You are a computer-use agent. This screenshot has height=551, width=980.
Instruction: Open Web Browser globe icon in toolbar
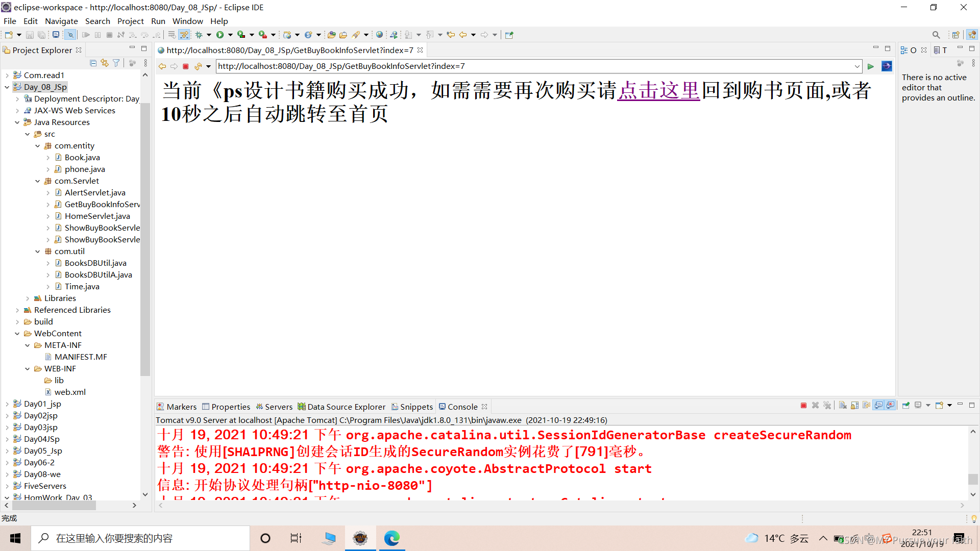tap(379, 35)
